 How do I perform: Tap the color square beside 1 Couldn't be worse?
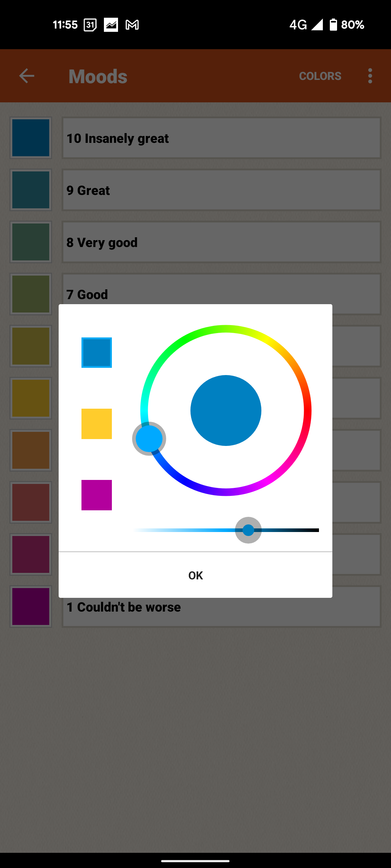[x=31, y=607]
